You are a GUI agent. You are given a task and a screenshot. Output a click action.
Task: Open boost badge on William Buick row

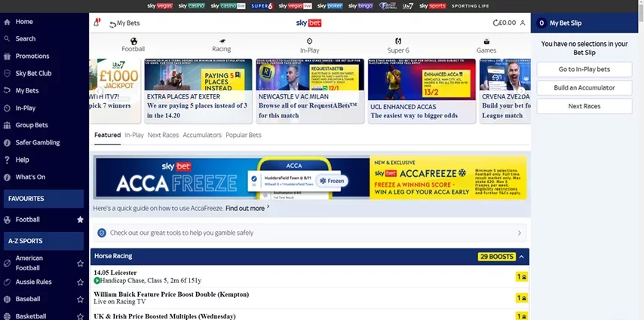(x=522, y=298)
